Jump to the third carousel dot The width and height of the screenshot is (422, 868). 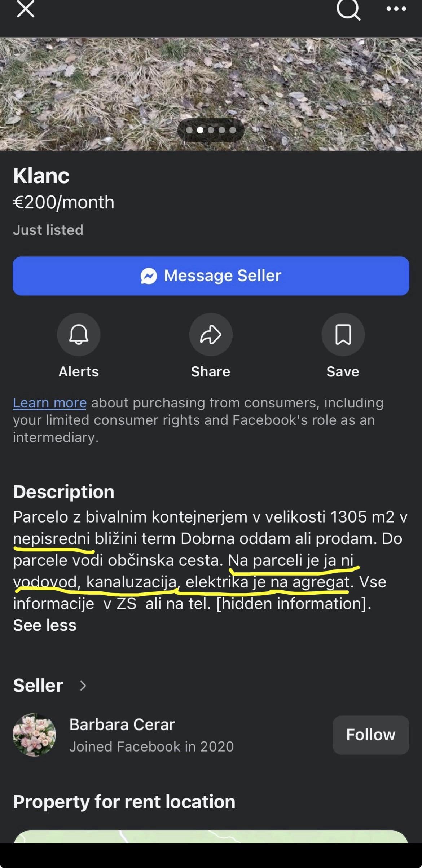(x=211, y=130)
